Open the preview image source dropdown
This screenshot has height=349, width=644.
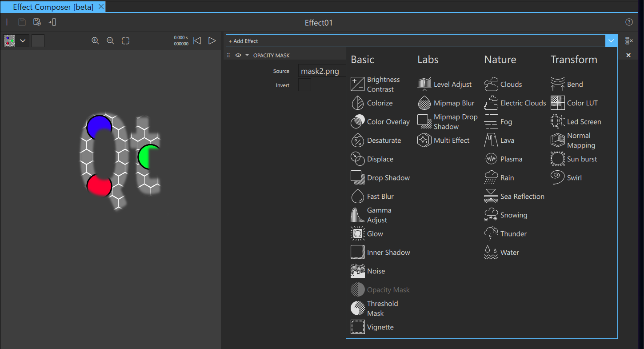23,40
